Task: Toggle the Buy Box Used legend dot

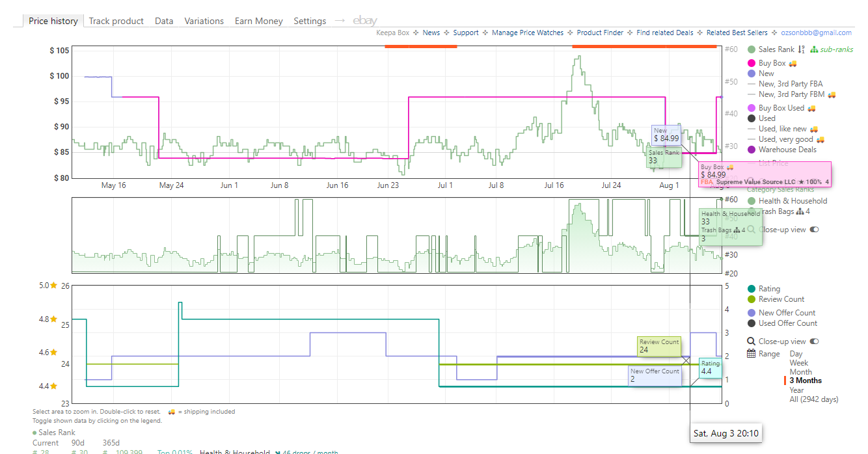Action: tap(752, 108)
